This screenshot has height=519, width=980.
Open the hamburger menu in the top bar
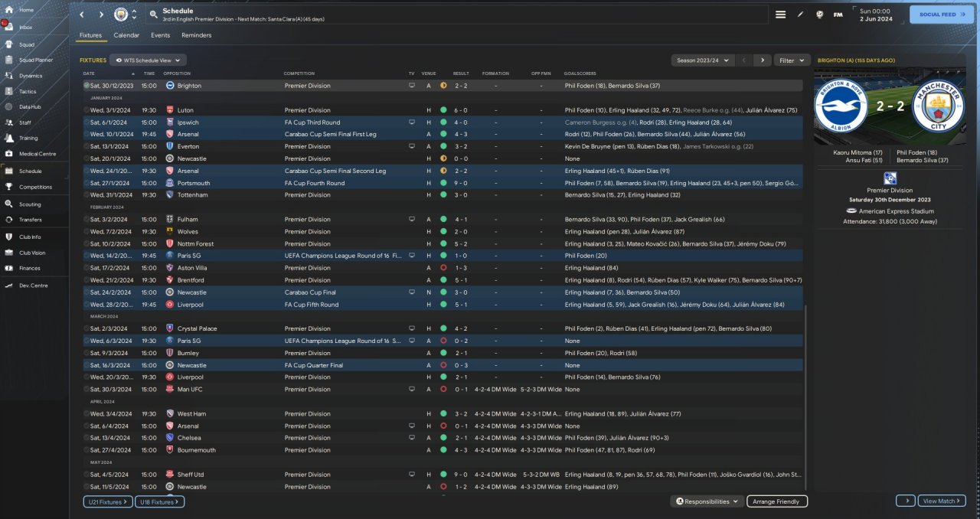781,15
